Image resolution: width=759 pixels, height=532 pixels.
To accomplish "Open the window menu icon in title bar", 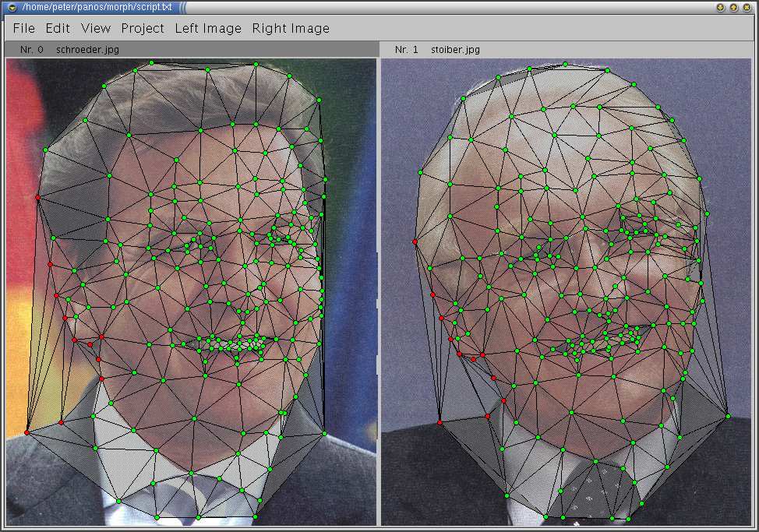I will pyautogui.click(x=12, y=7).
